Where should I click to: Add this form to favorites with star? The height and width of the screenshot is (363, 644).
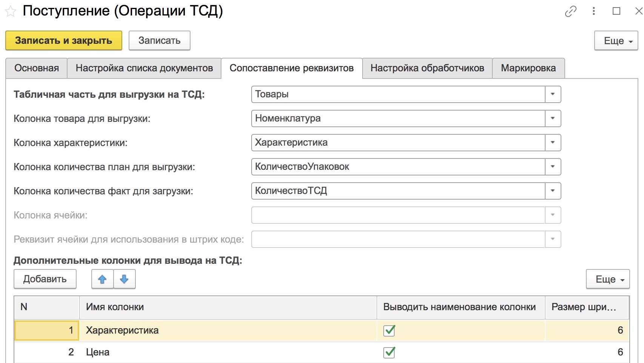pos(11,11)
